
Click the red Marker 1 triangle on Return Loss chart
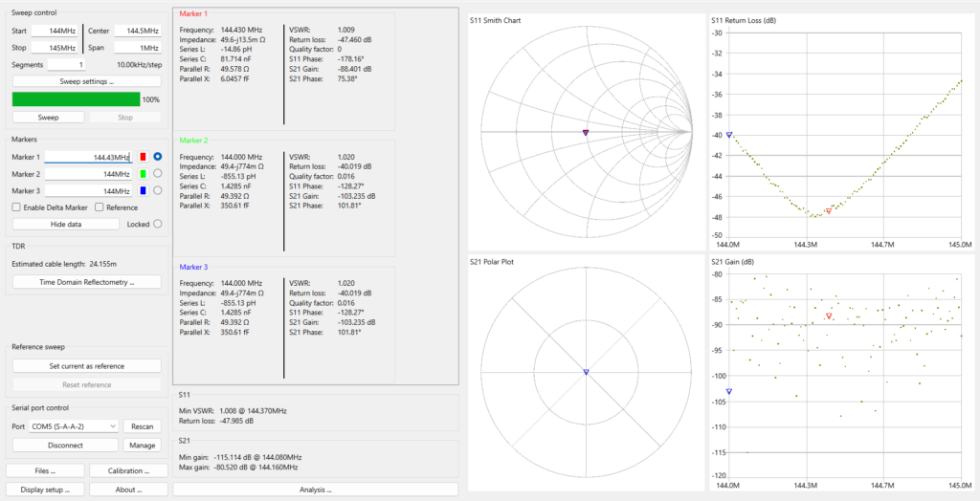[x=829, y=210]
